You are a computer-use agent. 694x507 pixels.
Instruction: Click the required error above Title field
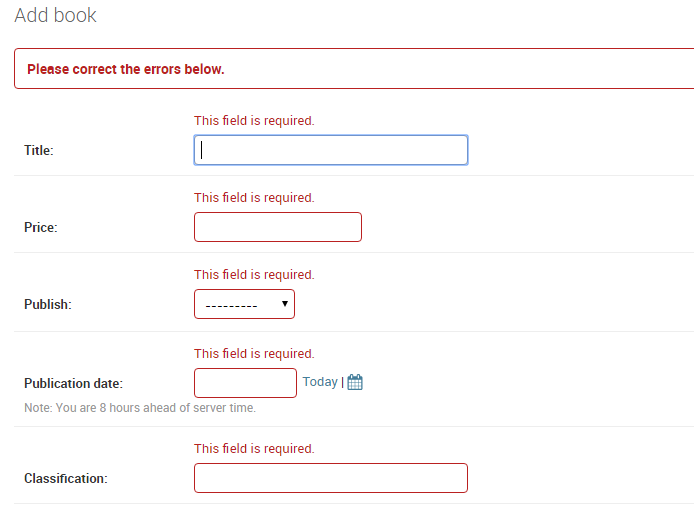(x=254, y=120)
